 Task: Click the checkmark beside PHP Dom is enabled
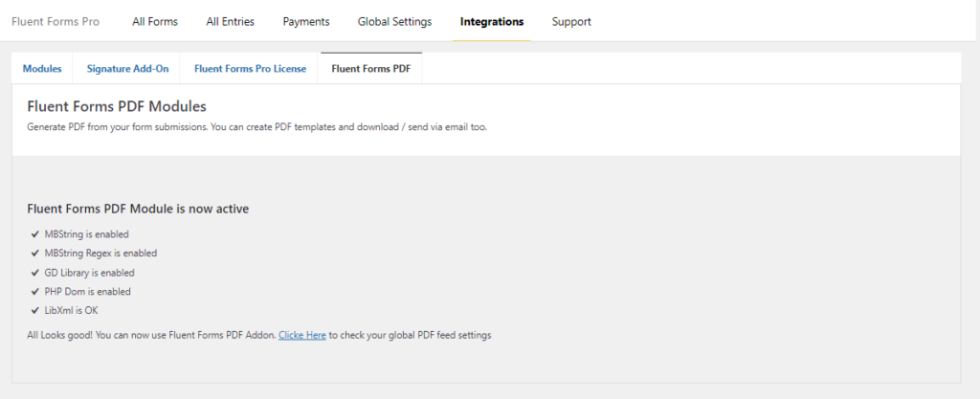point(34,292)
